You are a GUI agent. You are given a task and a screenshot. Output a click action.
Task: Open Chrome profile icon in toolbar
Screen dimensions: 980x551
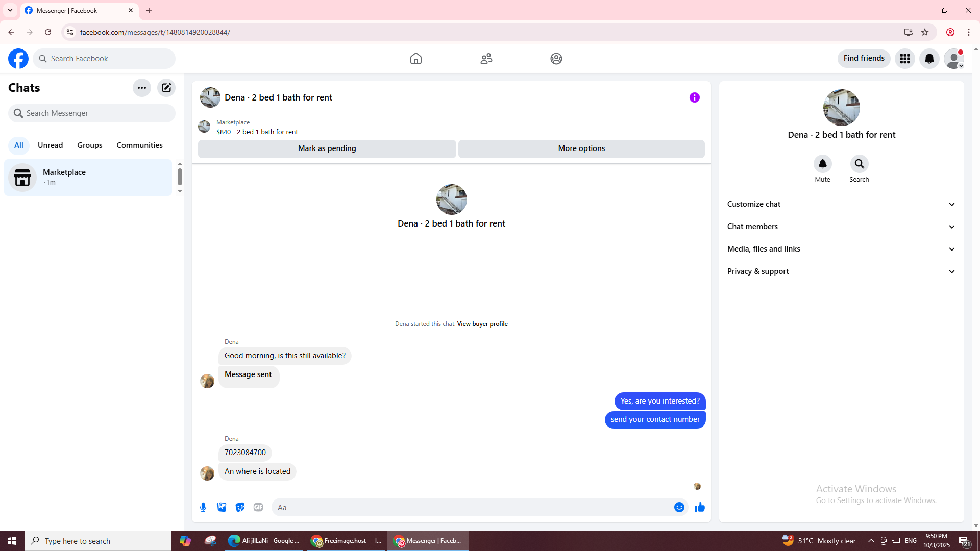point(950,32)
